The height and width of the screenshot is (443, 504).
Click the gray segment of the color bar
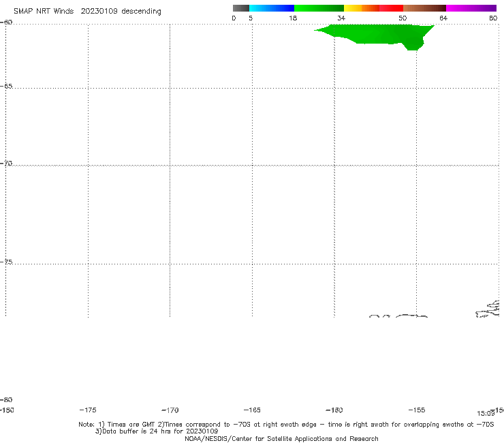point(241,8)
